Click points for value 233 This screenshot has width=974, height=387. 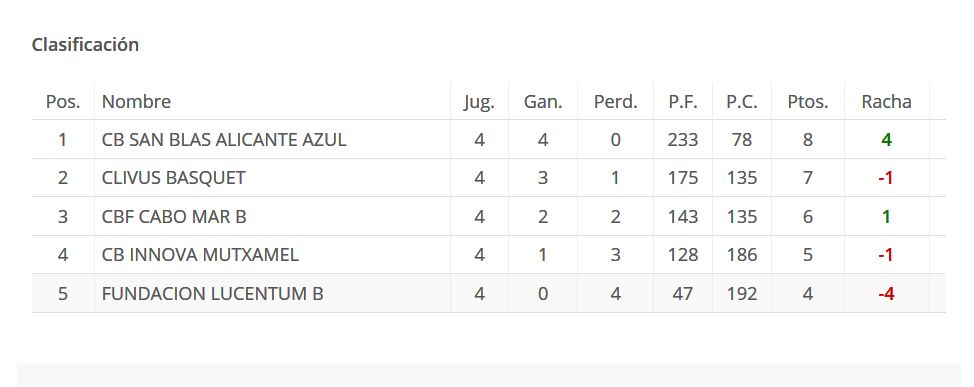point(683,140)
